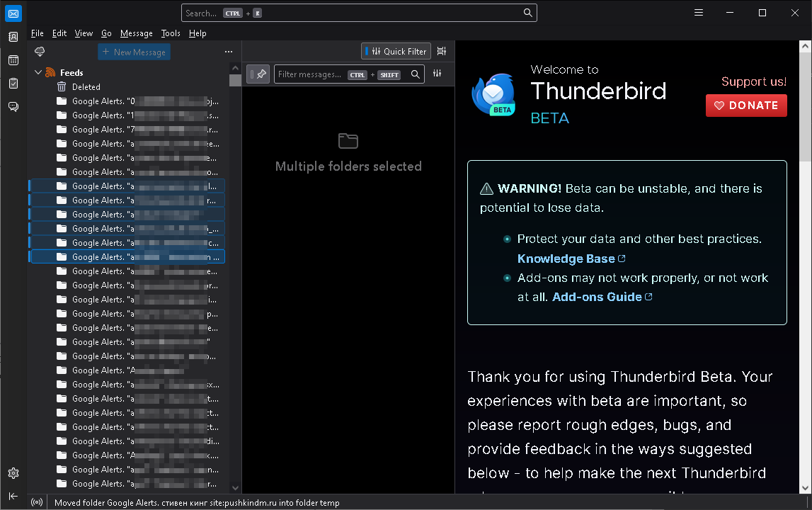The height and width of the screenshot is (510, 812).
Task: Select folder Google Alerts. "7
Action: (x=127, y=130)
